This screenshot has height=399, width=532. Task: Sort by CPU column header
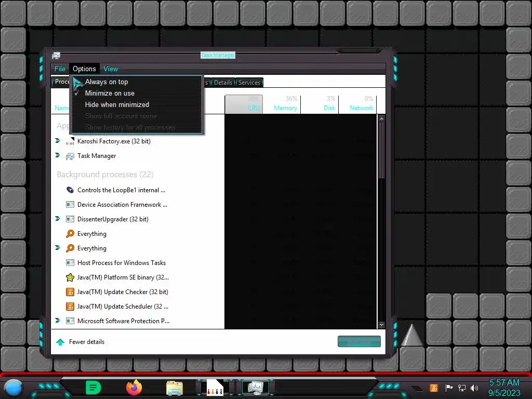[244, 104]
